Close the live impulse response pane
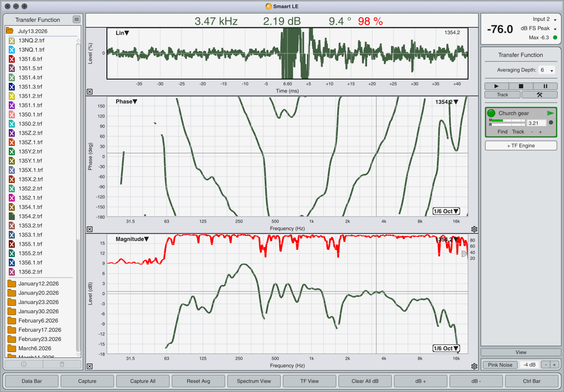Viewport: 564px width, 392px height. click(90, 92)
